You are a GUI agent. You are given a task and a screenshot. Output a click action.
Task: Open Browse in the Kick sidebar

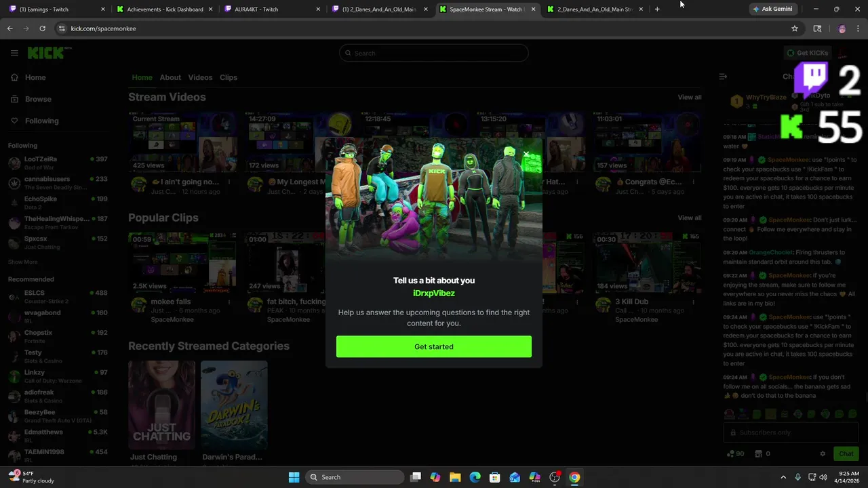click(38, 99)
